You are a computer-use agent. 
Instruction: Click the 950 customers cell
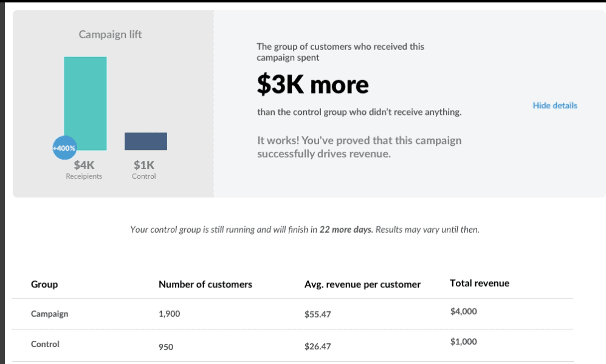[x=166, y=347]
